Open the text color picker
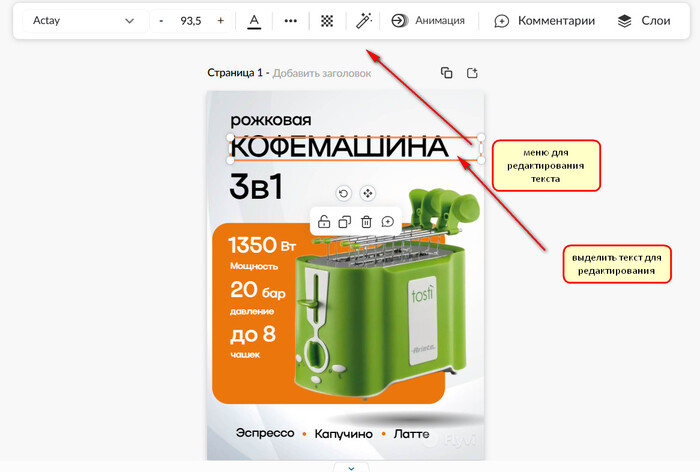Image resolution: width=700 pixels, height=472 pixels. (254, 21)
